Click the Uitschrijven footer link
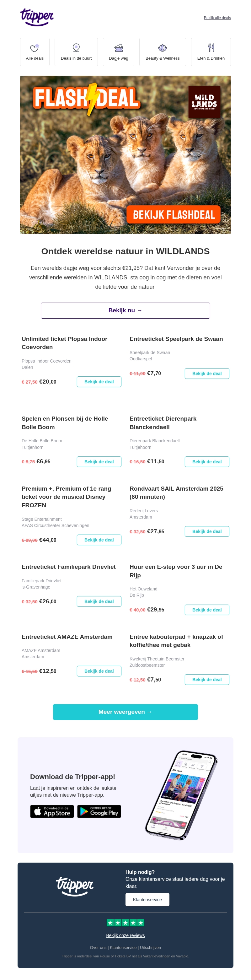The image size is (251, 980). click(150, 948)
